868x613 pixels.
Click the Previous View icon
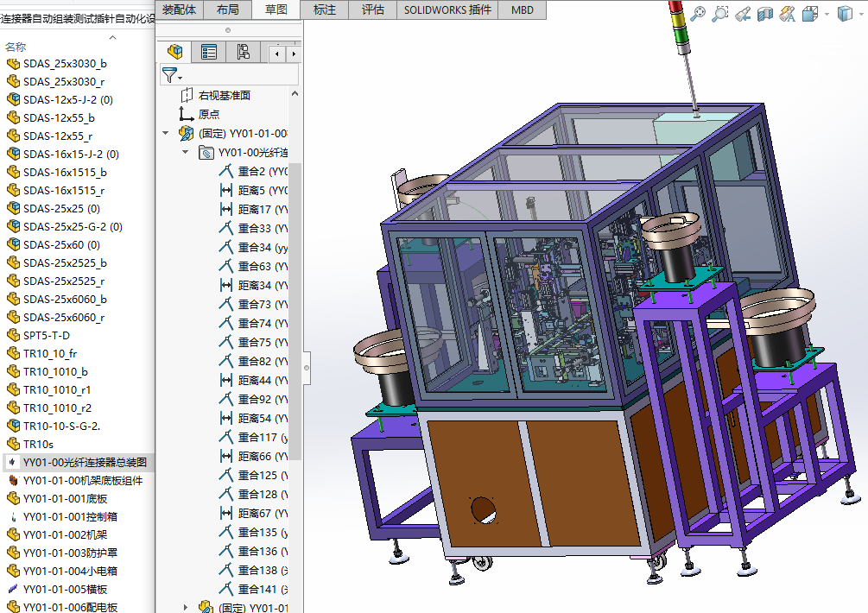click(x=742, y=13)
